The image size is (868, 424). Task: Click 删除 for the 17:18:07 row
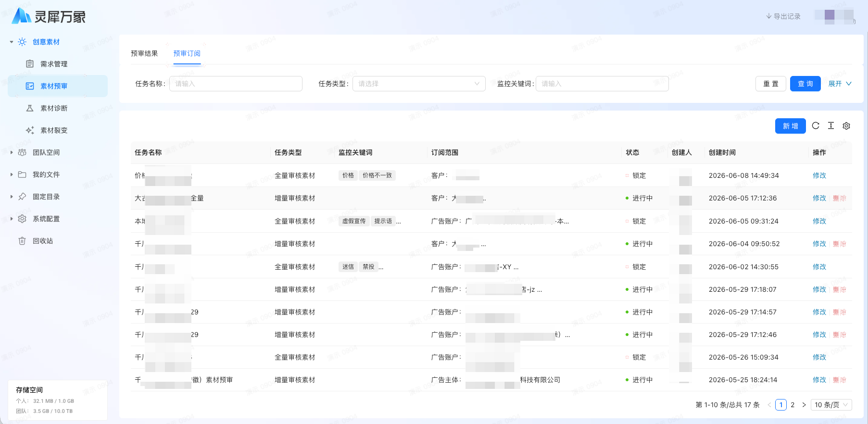[x=840, y=289]
